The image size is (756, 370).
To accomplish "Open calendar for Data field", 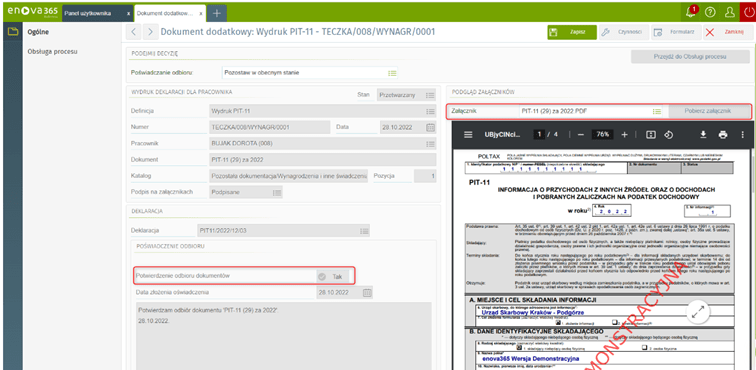I will (431, 127).
